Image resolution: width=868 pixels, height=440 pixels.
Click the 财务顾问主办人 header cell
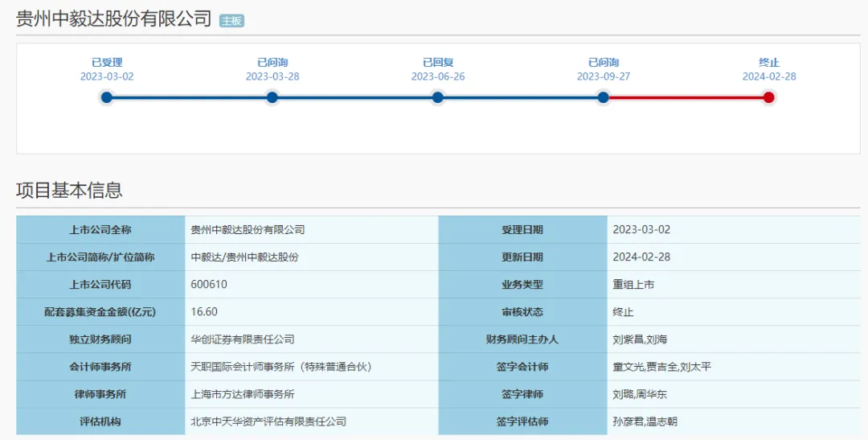pos(522,339)
